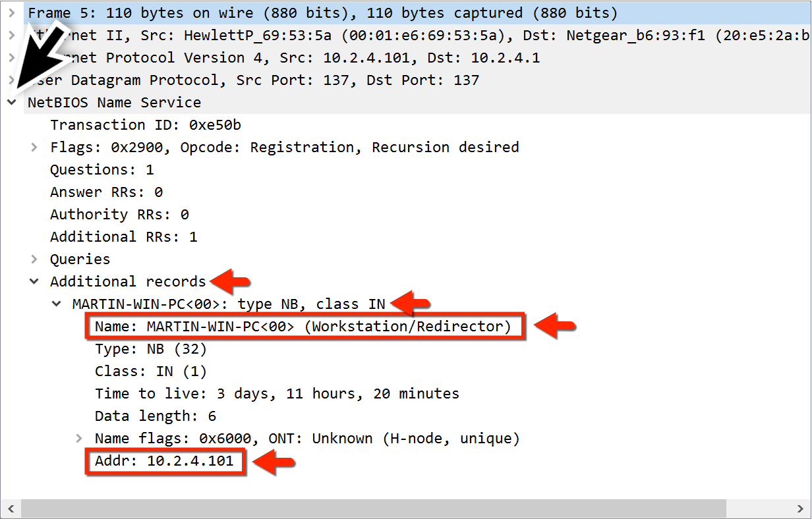
Task: Expand the User Datagram Protocol row
Action: pos(12,80)
